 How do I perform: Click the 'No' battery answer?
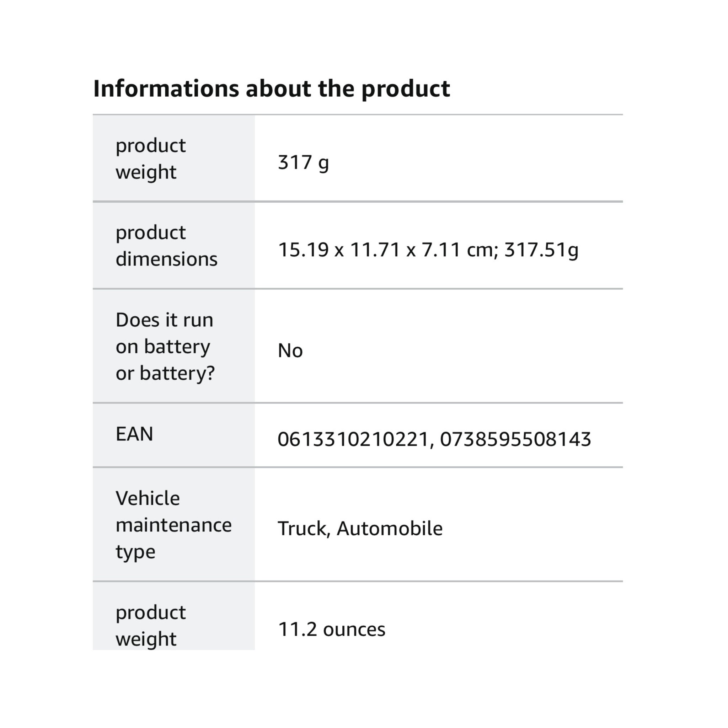tap(290, 351)
